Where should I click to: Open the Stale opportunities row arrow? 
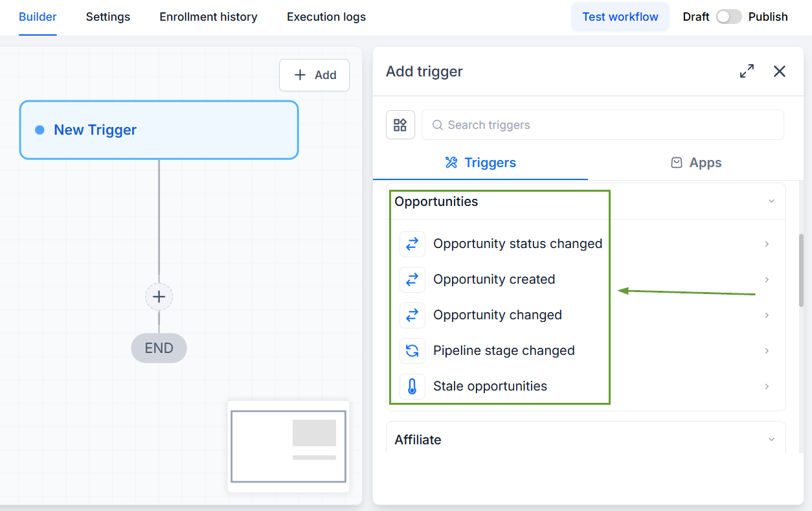pos(767,387)
